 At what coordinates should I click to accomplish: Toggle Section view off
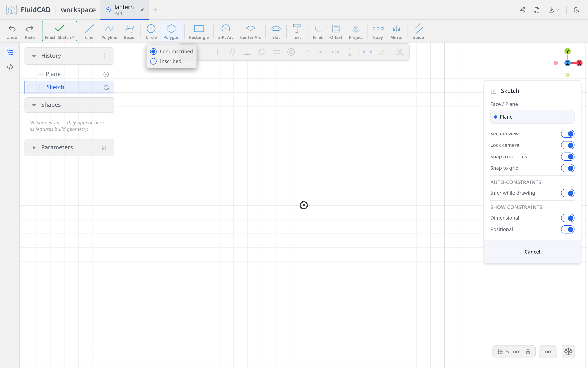[568, 134]
